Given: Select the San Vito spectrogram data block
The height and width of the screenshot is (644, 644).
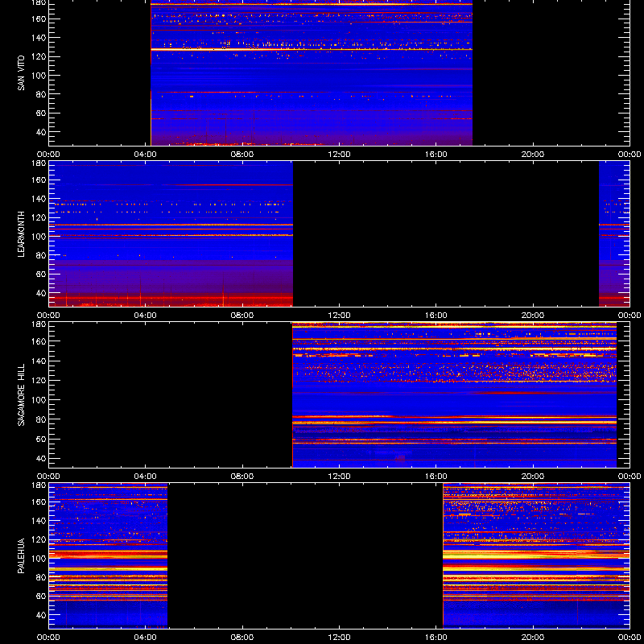Looking at the screenshot, I should [x=312, y=72].
